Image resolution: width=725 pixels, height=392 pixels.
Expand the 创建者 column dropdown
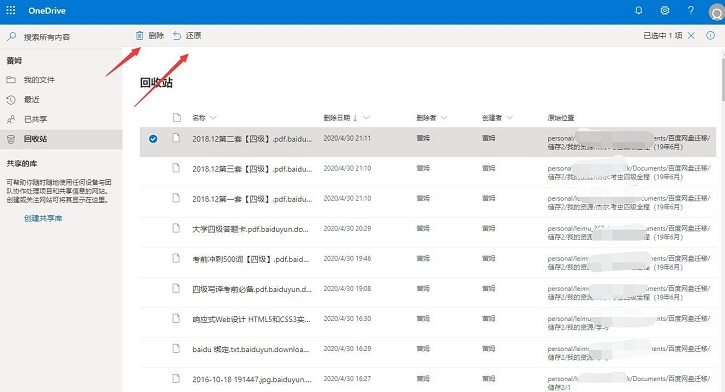point(510,118)
